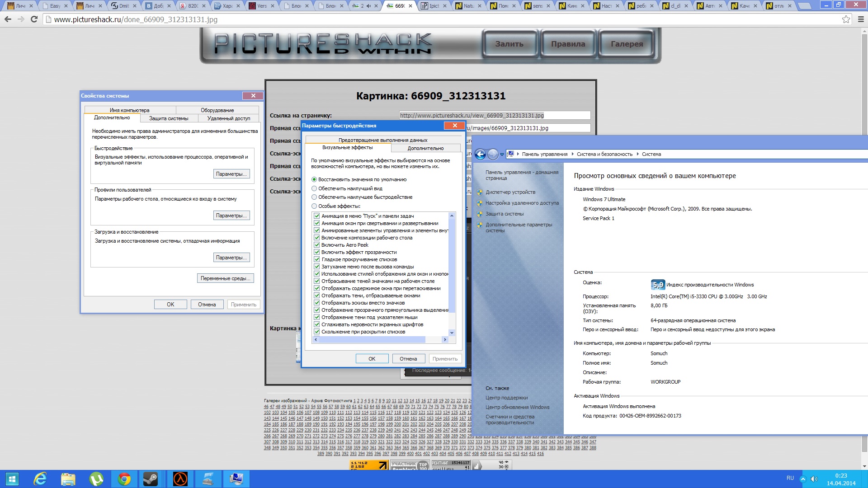
Task: Open the volume speaker tray icon
Action: point(814,479)
